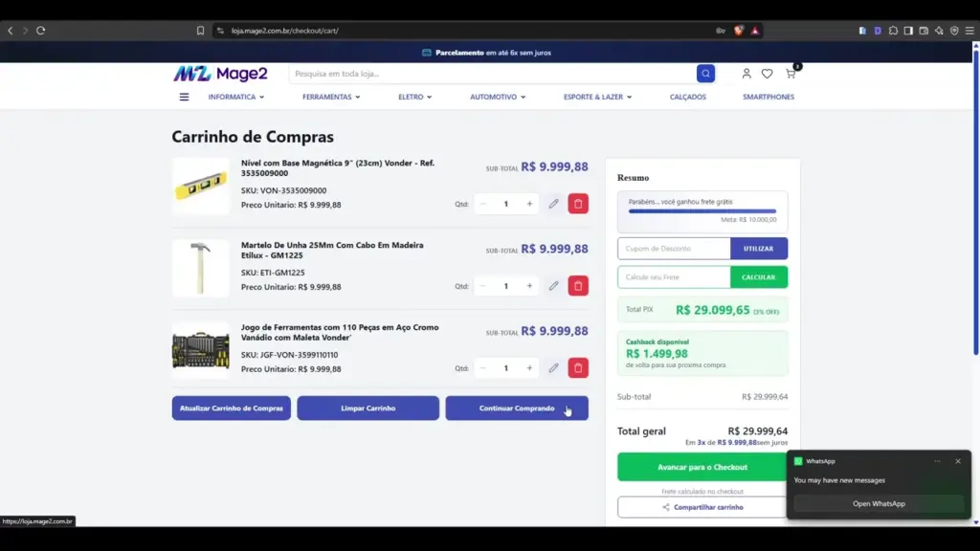Screen dimensions: 980x551
Task: Open the browser wallet icon
Action: pyautogui.click(x=924, y=30)
